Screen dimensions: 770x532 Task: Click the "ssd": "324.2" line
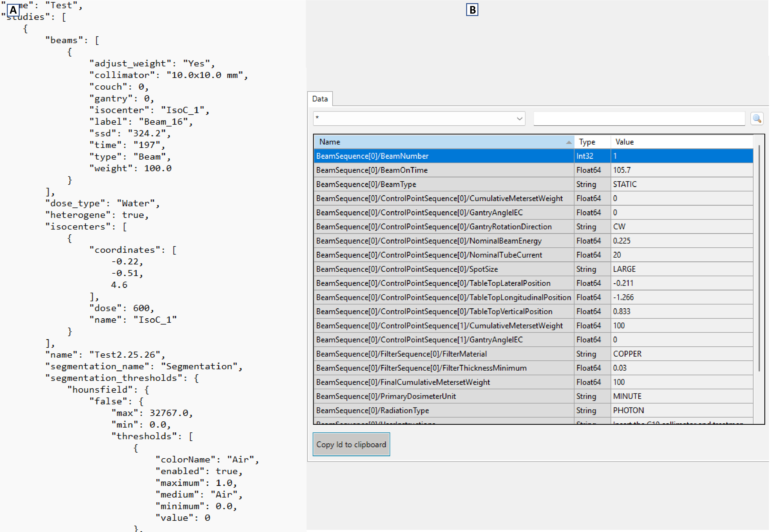130,133
